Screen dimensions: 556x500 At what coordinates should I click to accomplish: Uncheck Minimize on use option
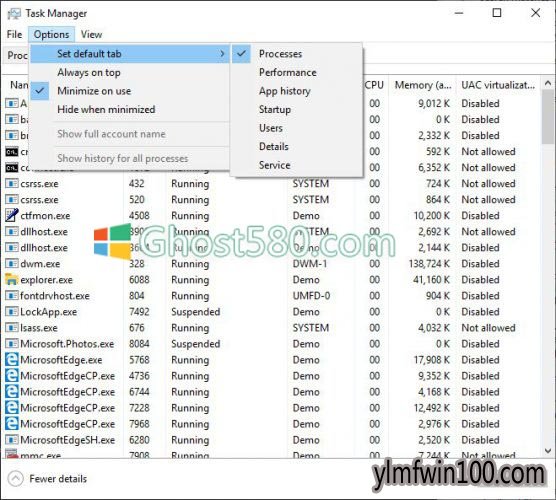tap(129, 91)
